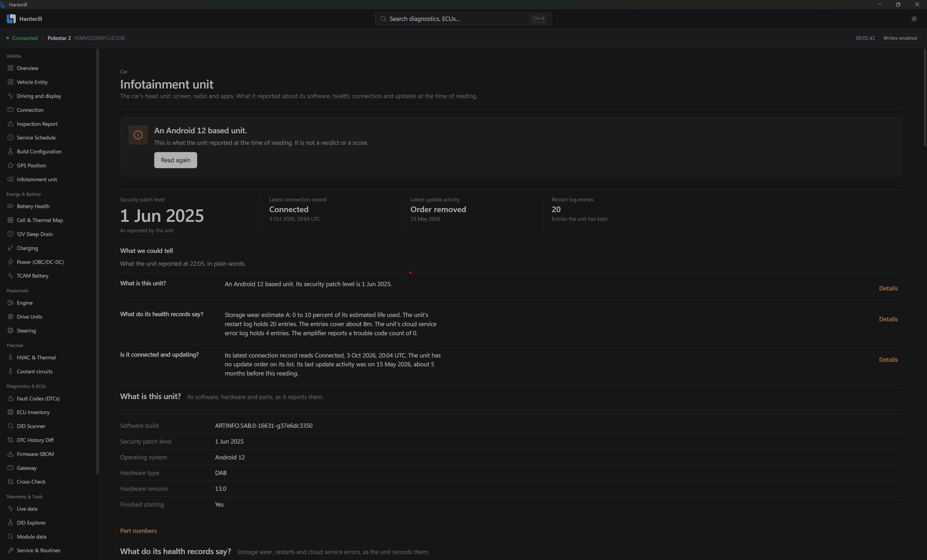This screenshot has height=560, width=927.
Task: Click the Firmware SBOM download icon
Action: (10, 454)
